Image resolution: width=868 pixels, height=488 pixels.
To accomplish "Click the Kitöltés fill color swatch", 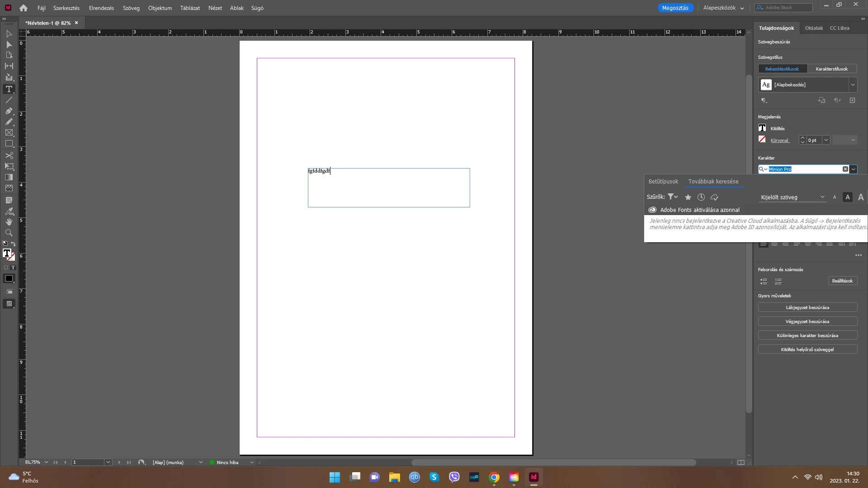I will [762, 128].
